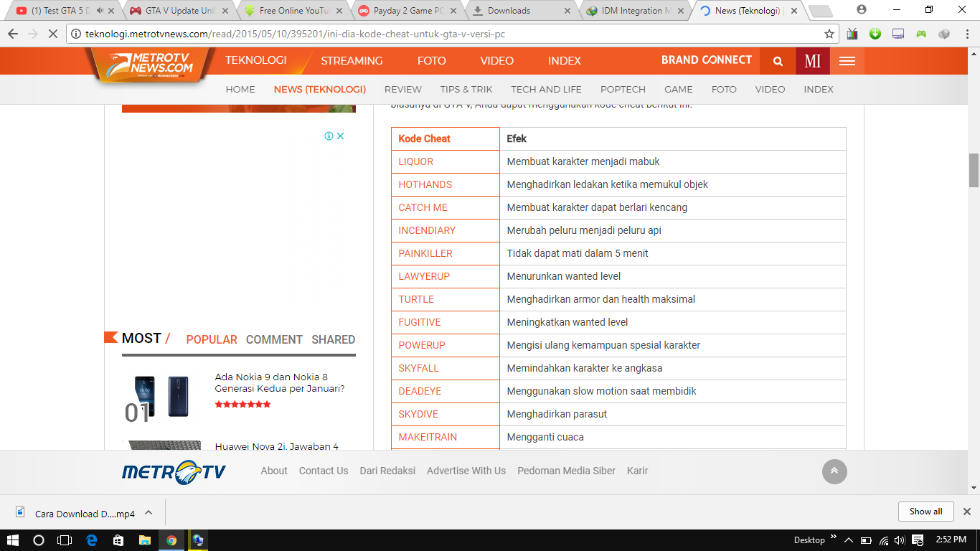The height and width of the screenshot is (551, 980).
Task: Bookmark this page with the star icon
Action: click(x=829, y=34)
